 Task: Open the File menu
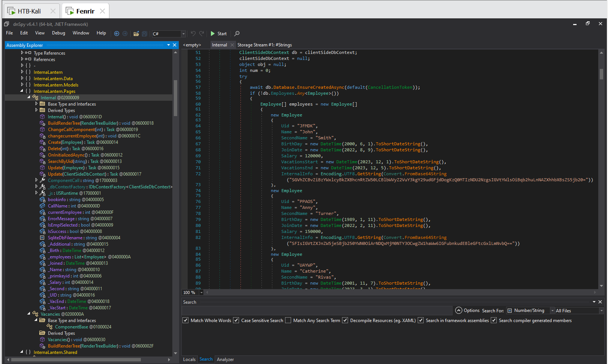pos(9,33)
